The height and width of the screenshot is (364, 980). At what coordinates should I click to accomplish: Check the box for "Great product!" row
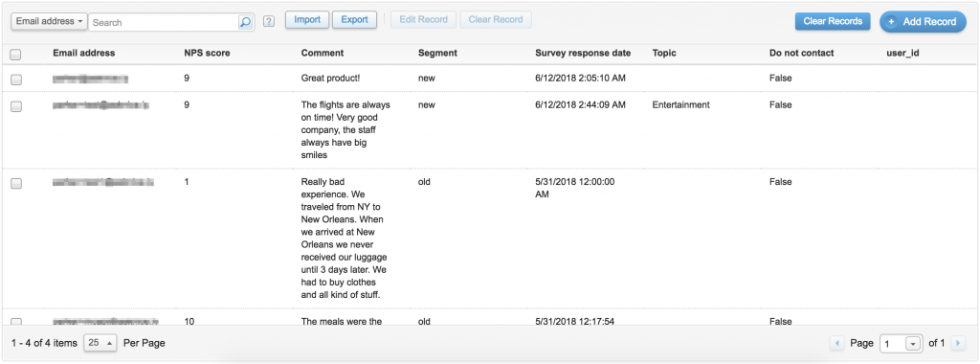pos(16,80)
